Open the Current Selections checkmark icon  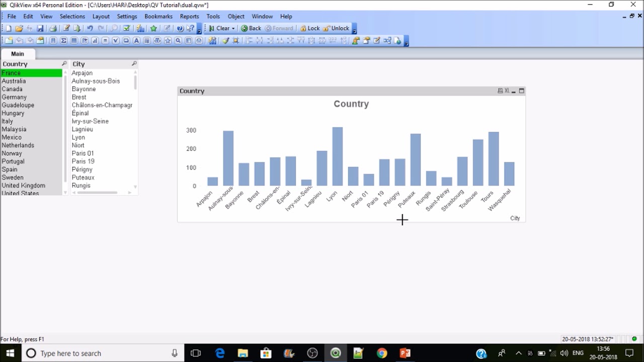[127, 28]
